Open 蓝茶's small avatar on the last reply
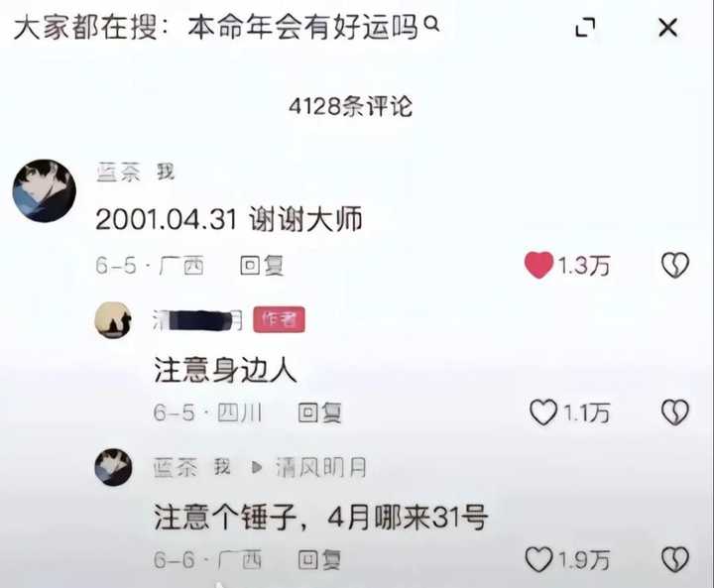The height and width of the screenshot is (588, 714). (x=113, y=467)
